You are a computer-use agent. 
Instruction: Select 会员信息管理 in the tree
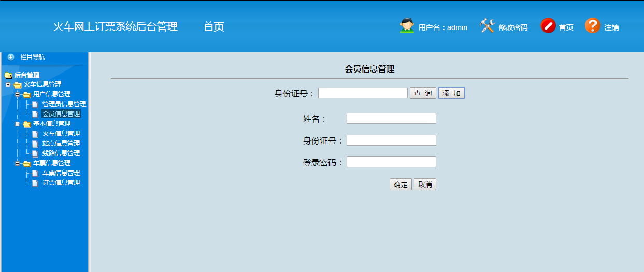[x=61, y=114]
